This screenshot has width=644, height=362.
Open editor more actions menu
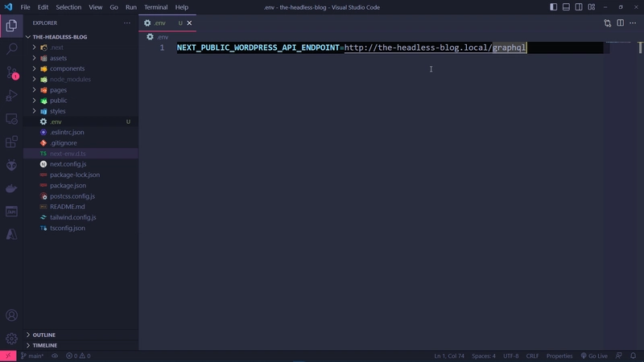pos(633,23)
